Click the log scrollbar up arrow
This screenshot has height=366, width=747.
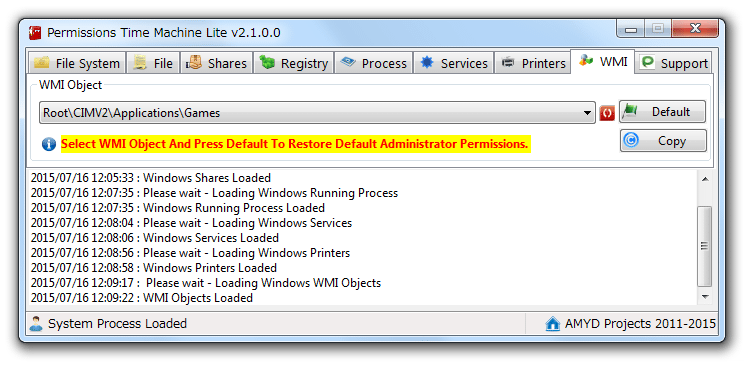click(705, 179)
